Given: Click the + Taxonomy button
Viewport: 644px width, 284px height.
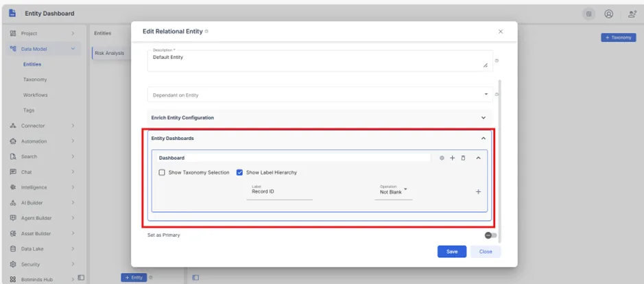Looking at the screenshot, I should 619,38.
